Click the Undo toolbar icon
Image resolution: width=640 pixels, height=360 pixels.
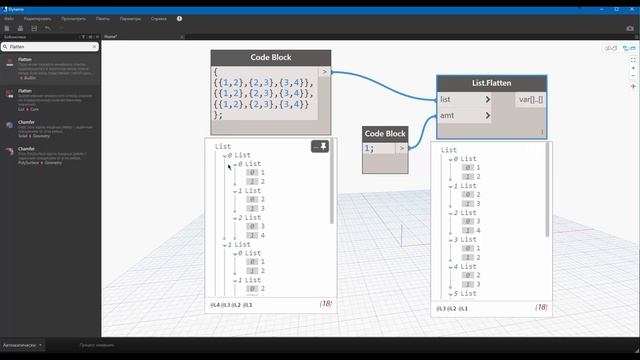(x=48, y=28)
